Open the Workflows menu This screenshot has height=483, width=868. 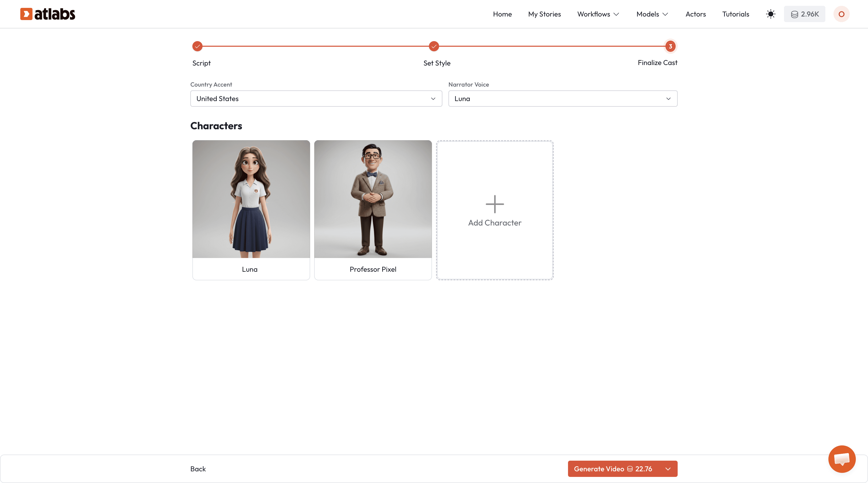[x=598, y=14]
